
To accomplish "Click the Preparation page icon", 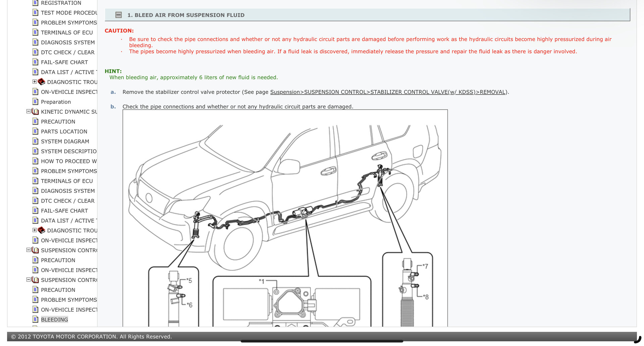I will [36, 102].
